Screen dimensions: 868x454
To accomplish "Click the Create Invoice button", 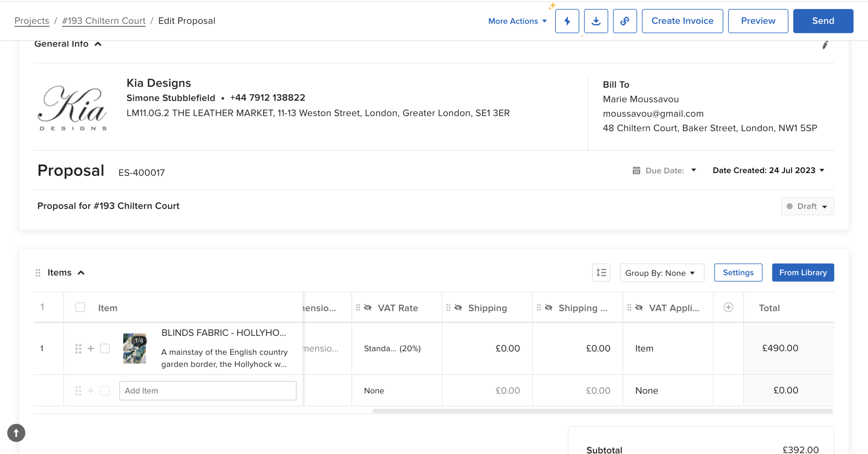I will pos(682,21).
